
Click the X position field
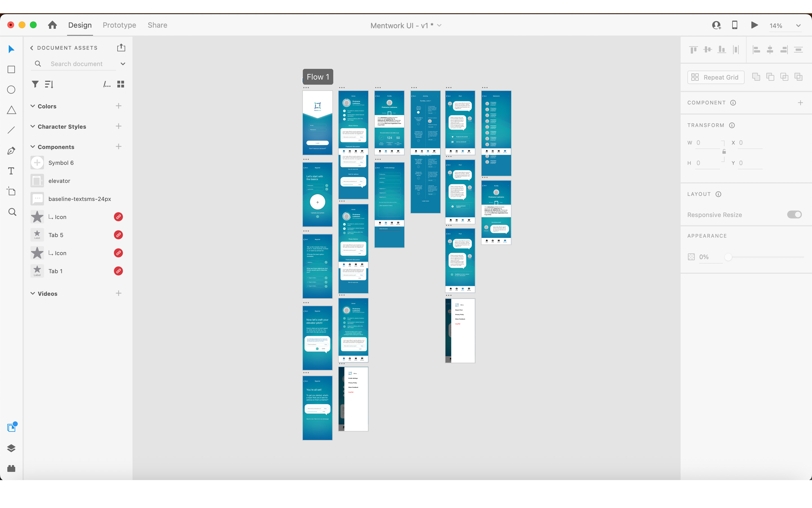click(750, 143)
